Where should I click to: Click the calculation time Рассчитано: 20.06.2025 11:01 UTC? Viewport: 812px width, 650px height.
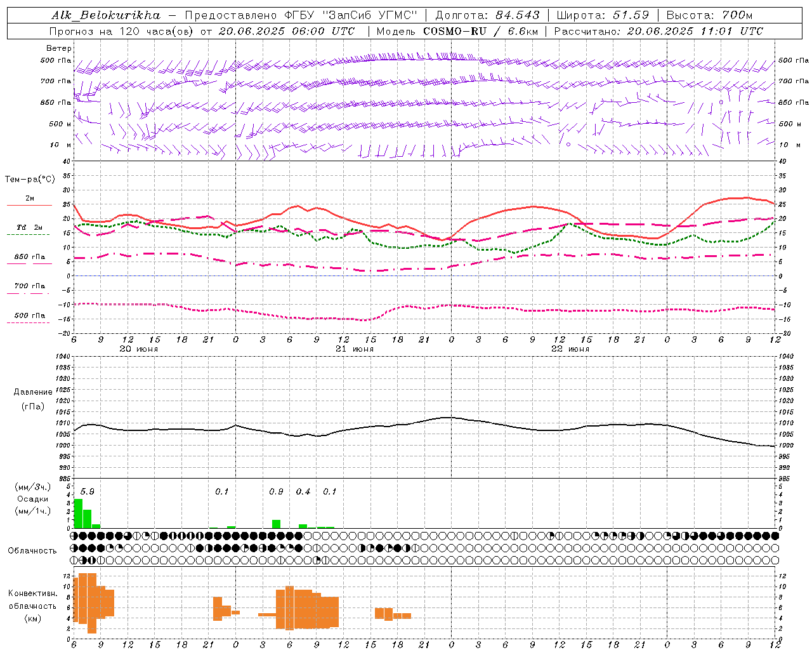(658, 31)
